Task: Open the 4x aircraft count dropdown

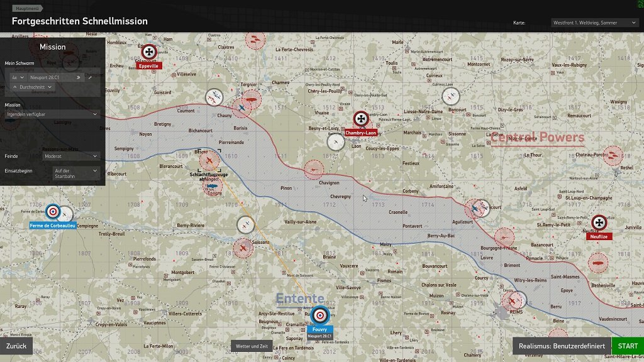Action: [18, 77]
